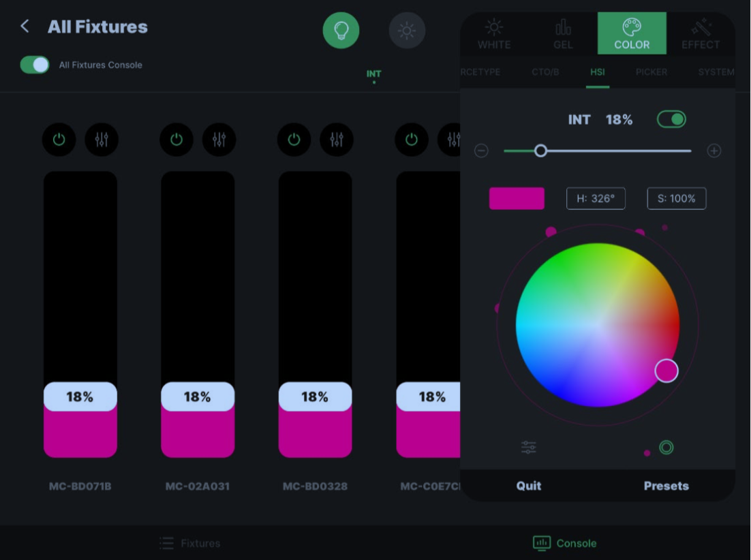This screenshot has height=560, width=751.
Task: Open the EFFECT tab
Action: point(701,33)
